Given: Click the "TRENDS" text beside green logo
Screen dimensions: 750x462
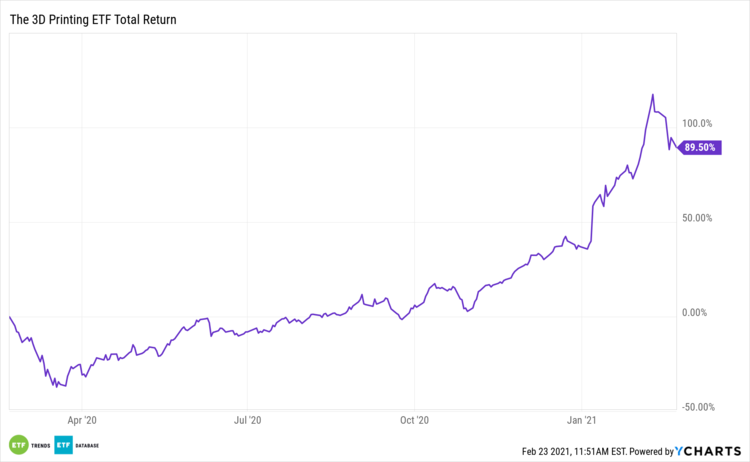Looking at the screenshot, I should click(41, 445).
